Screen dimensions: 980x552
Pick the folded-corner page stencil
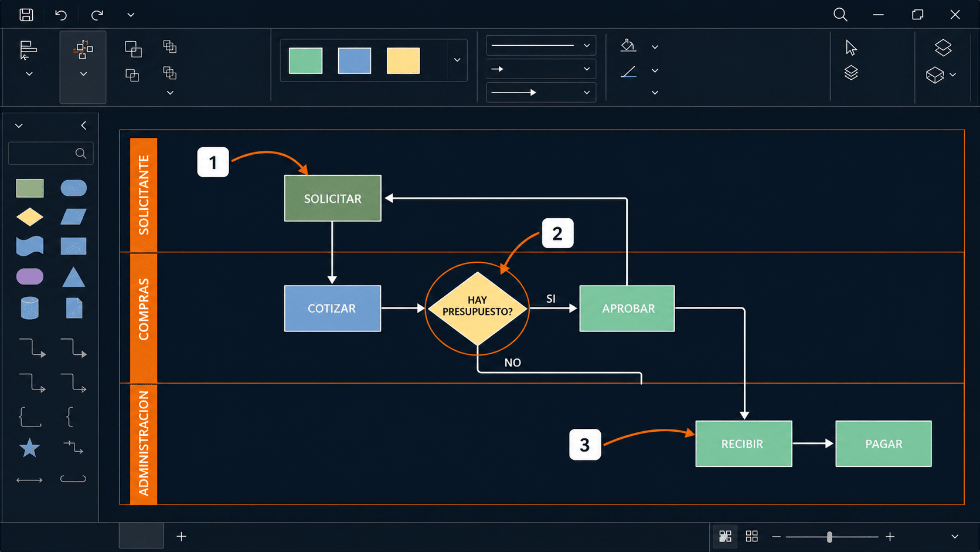pyautogui.click(x=74, y=308)
